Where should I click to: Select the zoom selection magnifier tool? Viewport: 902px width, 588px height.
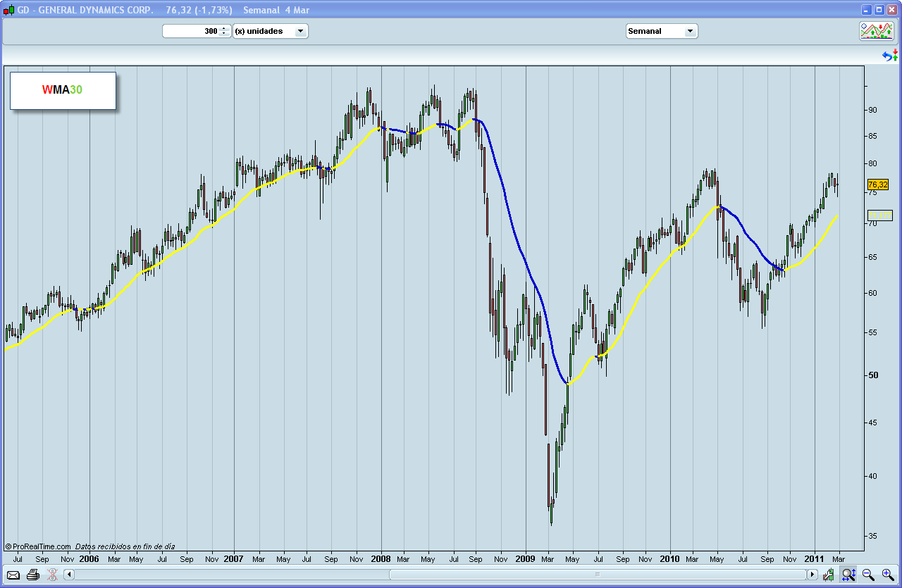click(x=848, y=575)
